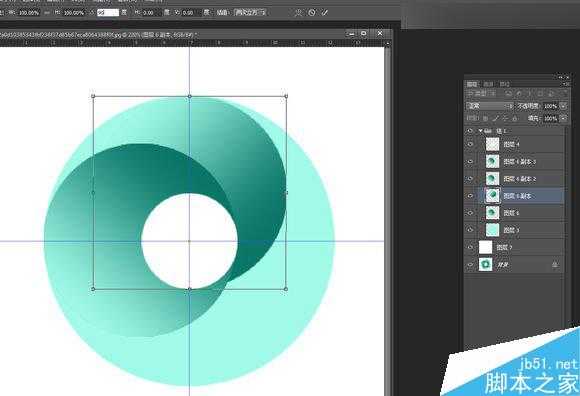This screenshot has width=580, height=396.
Task: Open the Layers panel menu icon
Action: 566,84
